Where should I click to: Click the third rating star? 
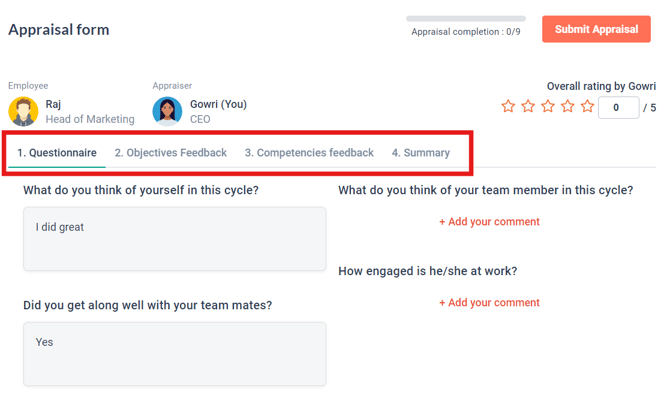pyautogui.click(x=548, y=106)
